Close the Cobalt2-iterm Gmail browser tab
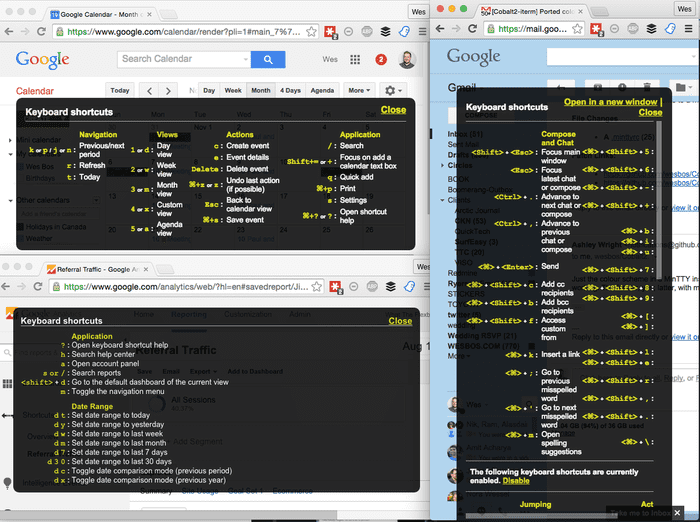Image resolution: width=700 pixels, height=522 pixels. coord(580,12)
